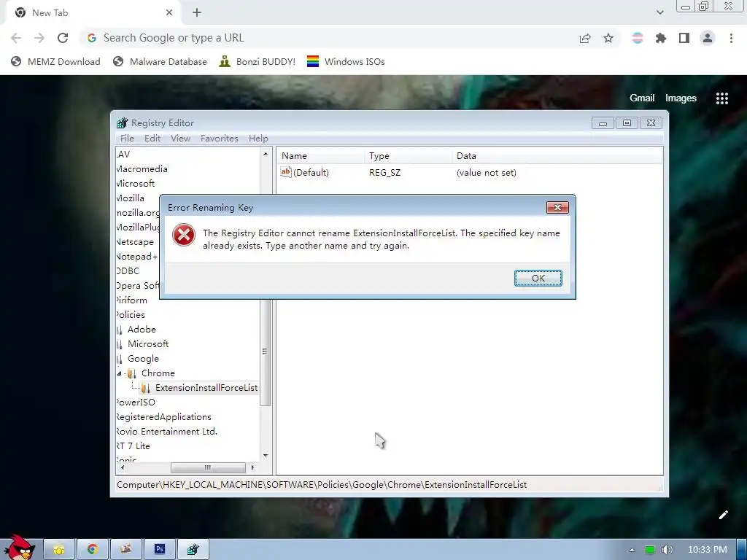Click the customize Chrome pencil icon

(723, 515)
